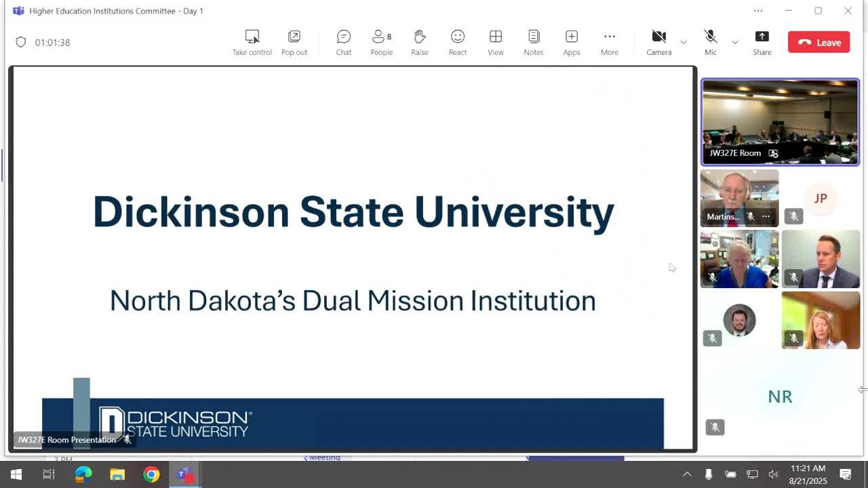Click the battery icon in system tray
Image resolution: width=868 pixels, height=488 pixels.
(730, 474)
